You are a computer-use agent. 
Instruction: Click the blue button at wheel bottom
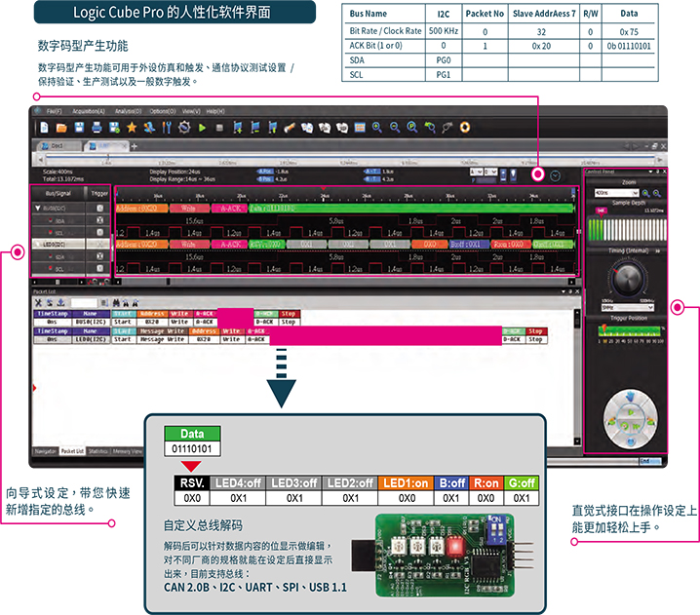pos(631,442)
